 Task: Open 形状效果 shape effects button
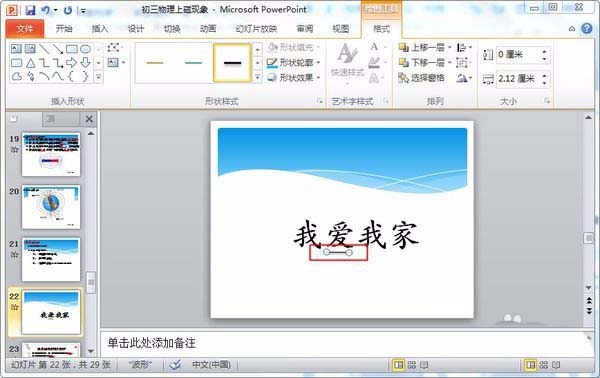293,77
